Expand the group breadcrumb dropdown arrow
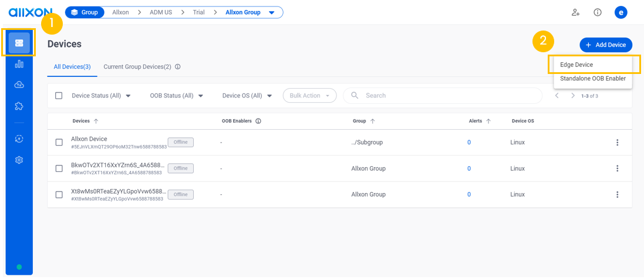Viewport: 644px width, 280px height. pos(271,12)
